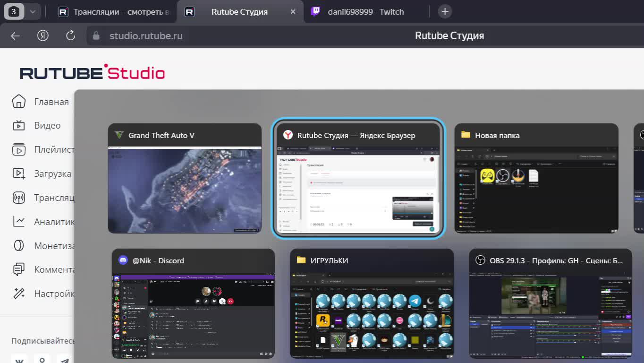The width and height of the screenshot is (644, 363).
Task: Open Комментарии in the sidebar
Action: coord(43,270)
